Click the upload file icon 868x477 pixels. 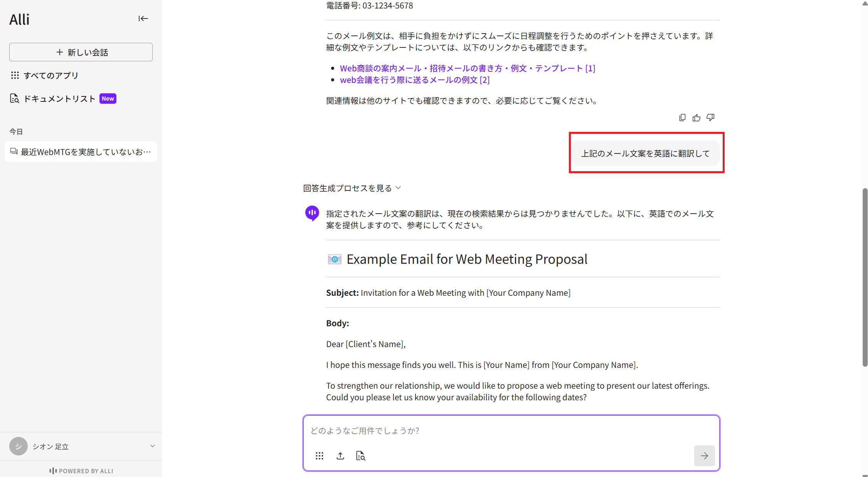click(340, 456)
